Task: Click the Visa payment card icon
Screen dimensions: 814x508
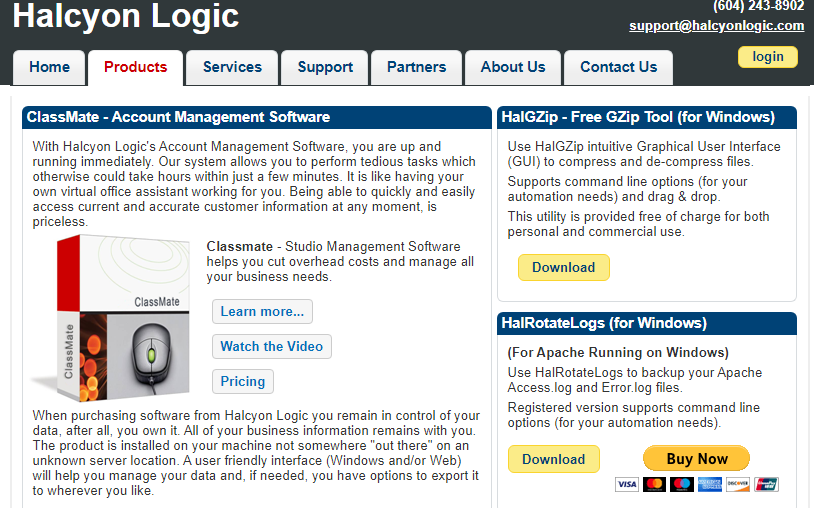Action: tap(627, 484)
